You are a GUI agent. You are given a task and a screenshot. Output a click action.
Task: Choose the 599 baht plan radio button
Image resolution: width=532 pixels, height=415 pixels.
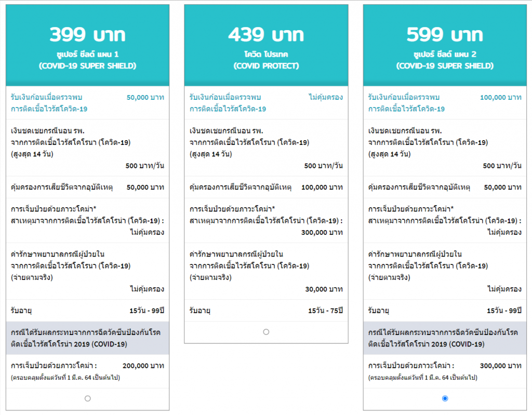[x=445, y=398]
